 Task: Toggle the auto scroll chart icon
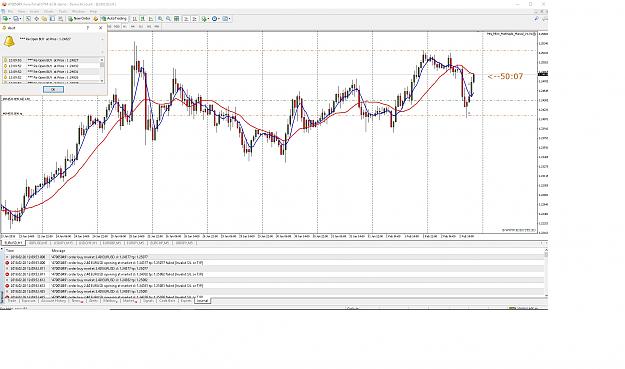(186, 19)
